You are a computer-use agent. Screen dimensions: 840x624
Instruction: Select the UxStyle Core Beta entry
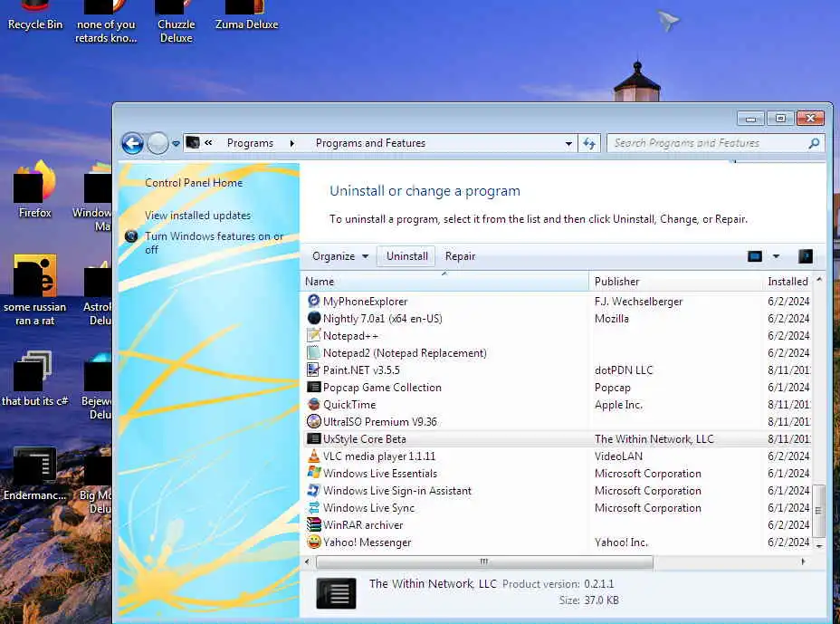558,438
